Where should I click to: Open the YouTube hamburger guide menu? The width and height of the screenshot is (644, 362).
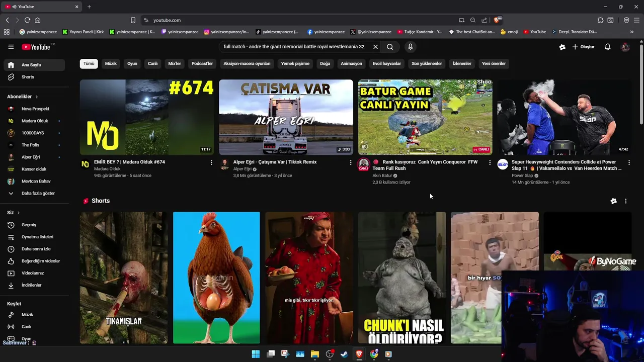click(11, 47)
